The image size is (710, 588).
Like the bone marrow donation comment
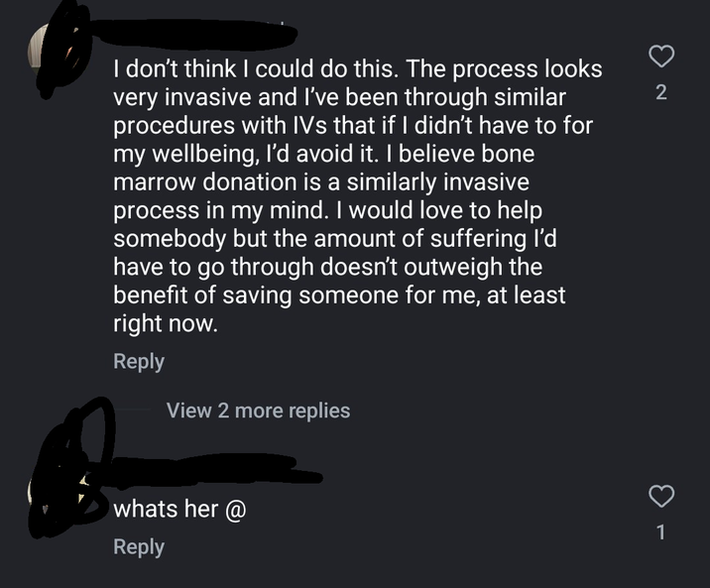point(661,57)
